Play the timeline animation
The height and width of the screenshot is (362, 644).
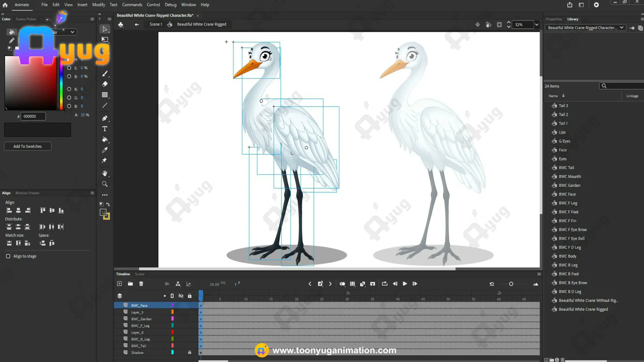[x=405, y=284]
